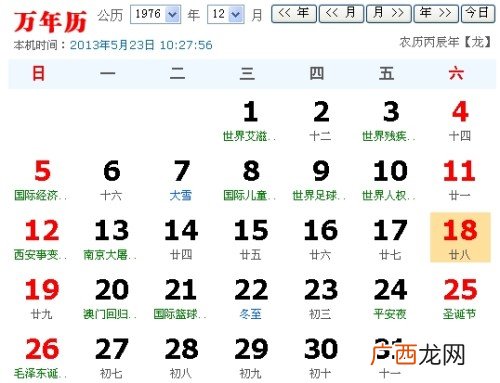
Task: Click the 一 Monday column header
Action: [108, 73]
